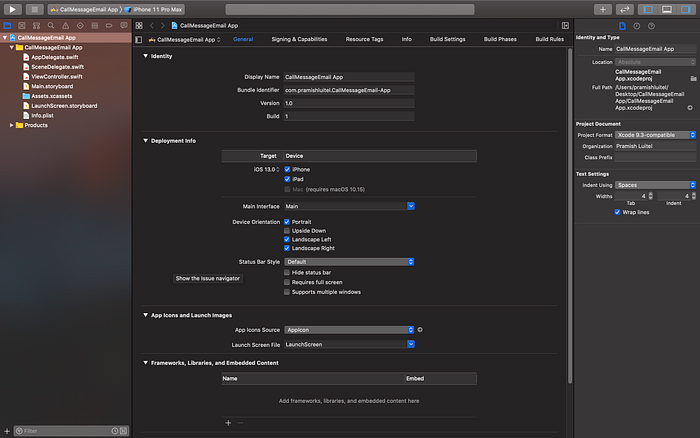Hide the navigator panel
The image size is (700, 438).
(x=648, y=9)
